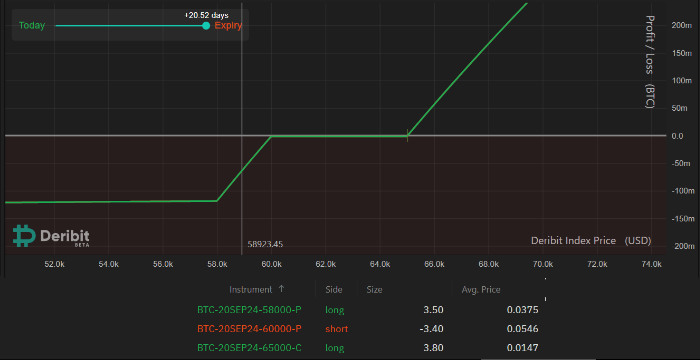Click the Avg. Price column header
Viewport: 700px width, 360px height.
click(481, 289)
